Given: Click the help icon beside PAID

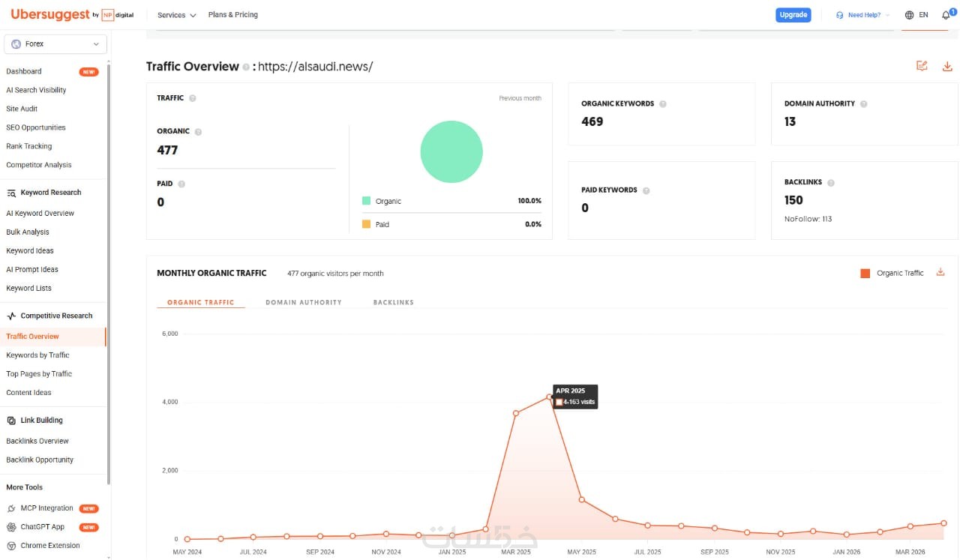Looking at the screenshot, I should pyautogui.click(x=181, y=184).
